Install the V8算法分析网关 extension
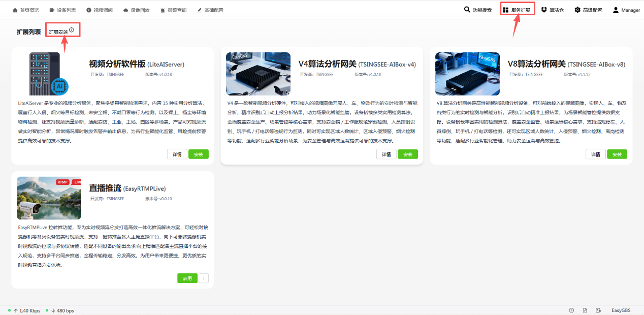Image resolution: width=644 pixels, height=315 pixels. coord(617,154)
